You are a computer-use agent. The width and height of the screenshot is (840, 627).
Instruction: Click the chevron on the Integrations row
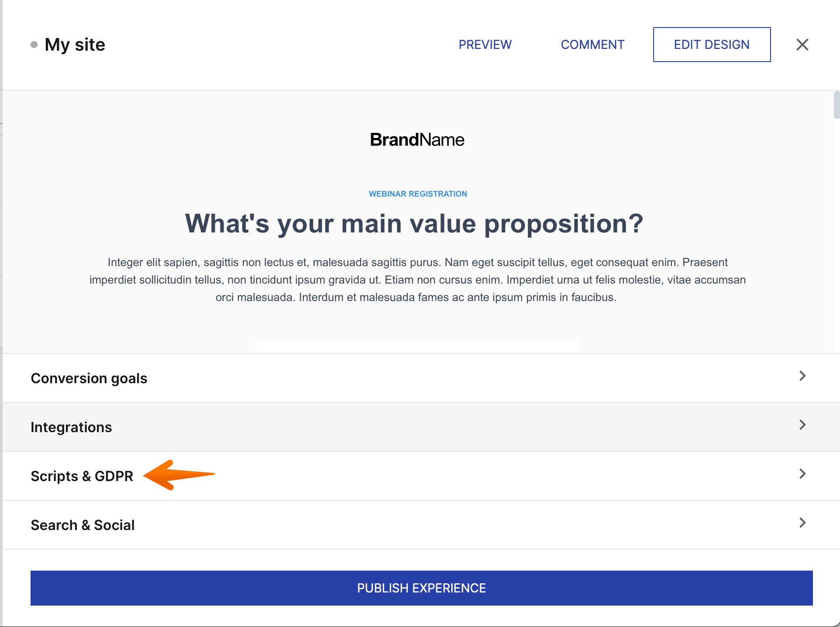point(802,425)
